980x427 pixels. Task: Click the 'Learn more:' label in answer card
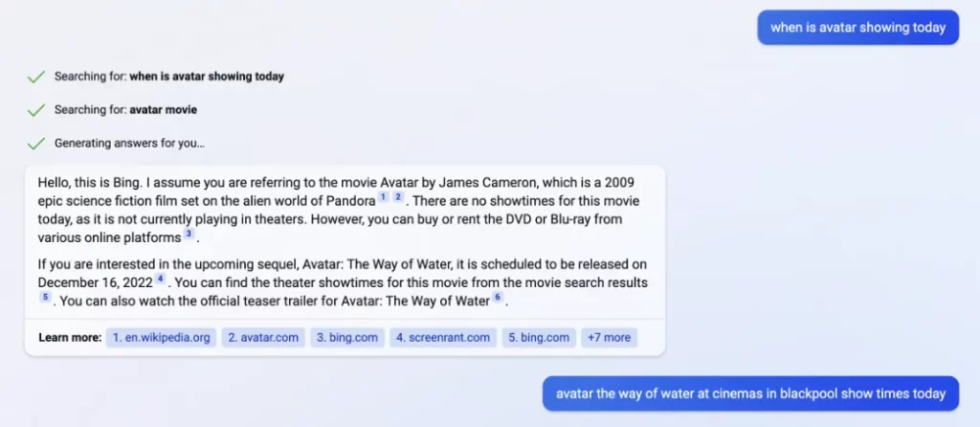[x=70, y=338]
